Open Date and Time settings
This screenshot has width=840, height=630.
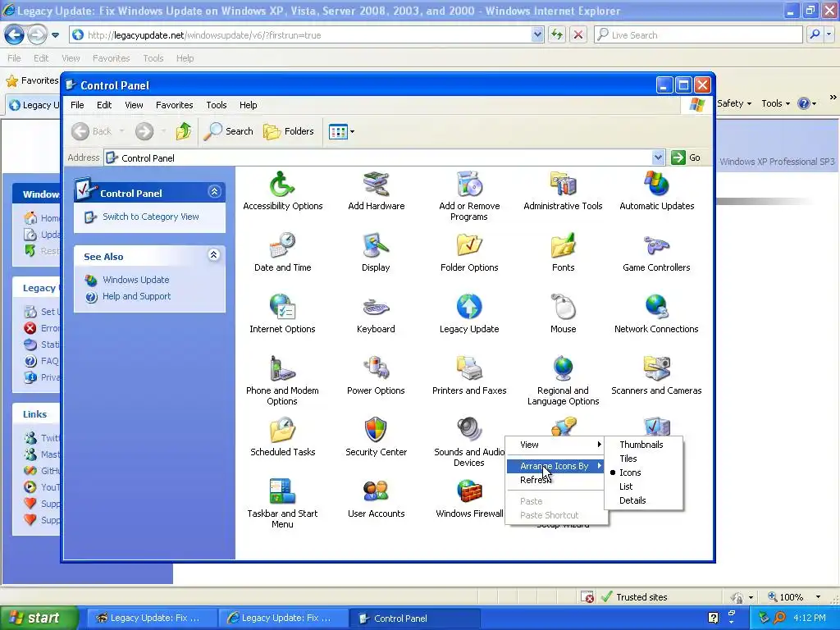[x=282, y=253]
